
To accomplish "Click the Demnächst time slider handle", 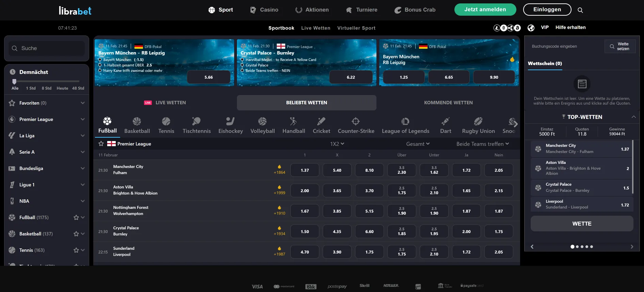I will point(14,81).
